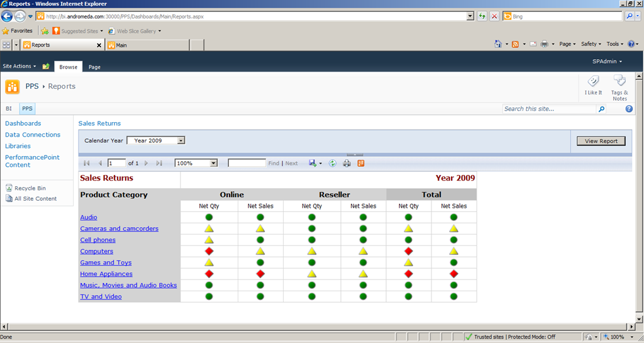Open the Calendar Year dropdown

(x=156, y=140)
